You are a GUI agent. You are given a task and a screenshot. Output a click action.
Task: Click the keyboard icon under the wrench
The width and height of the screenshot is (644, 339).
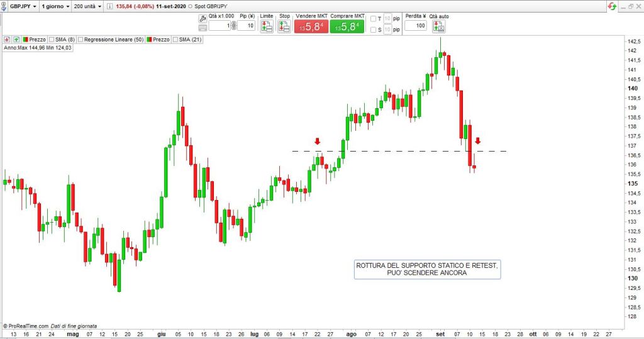pyautogui.click(x=203, y=28)
